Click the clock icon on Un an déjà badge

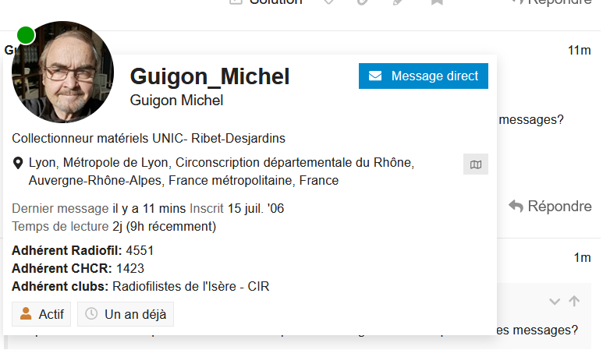pos(91,314)
